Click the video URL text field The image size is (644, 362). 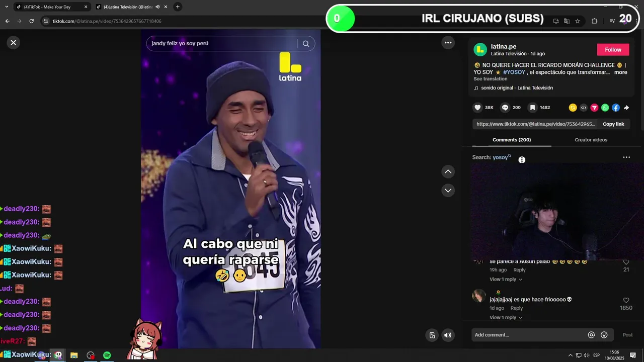tap(536, 124)
